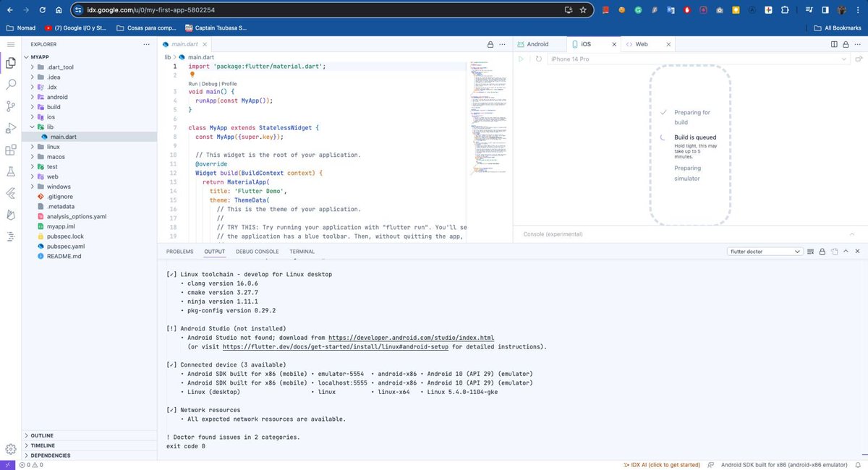The image size is (868, 470).
Task: Open the preview pane's more actions ellipsis
Action: 858,44
